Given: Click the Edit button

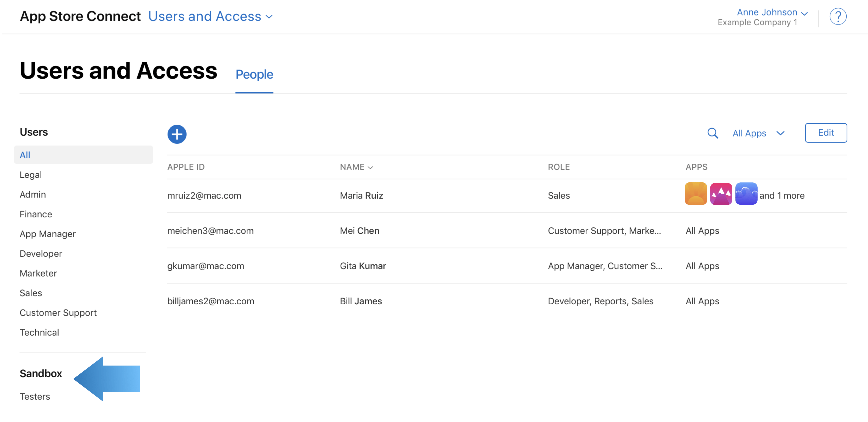Looking at the screenshot, I should [x=826, y=133].
